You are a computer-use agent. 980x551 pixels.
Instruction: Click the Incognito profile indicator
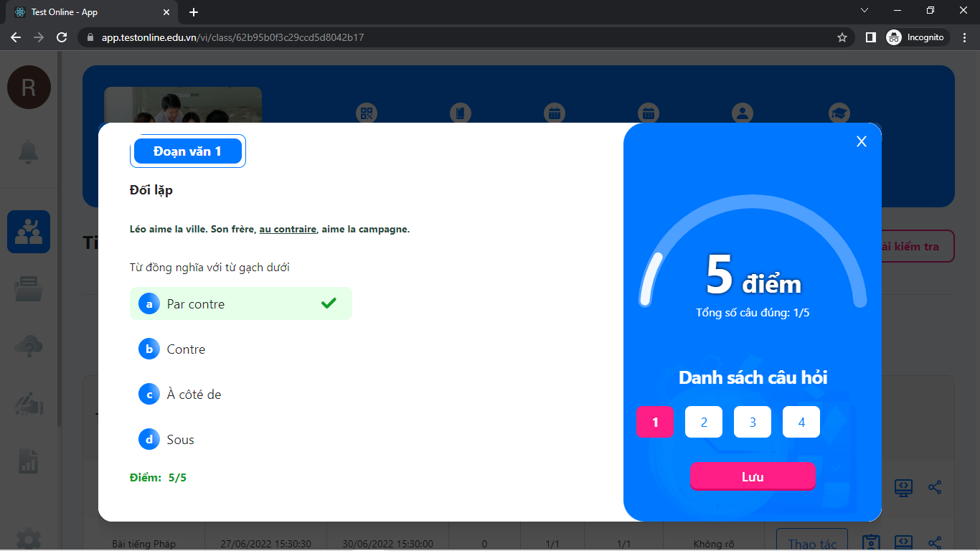[917, 37]
